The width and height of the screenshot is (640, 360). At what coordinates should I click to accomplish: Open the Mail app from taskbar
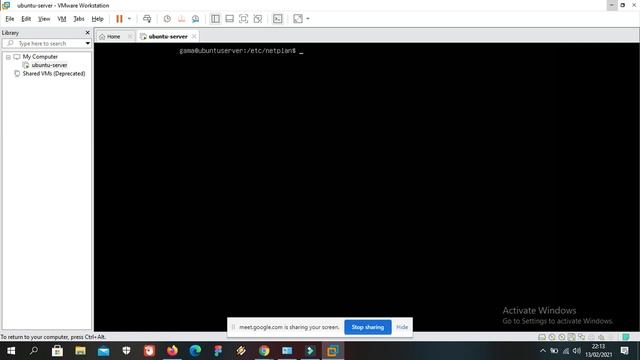tap(103, 351)
